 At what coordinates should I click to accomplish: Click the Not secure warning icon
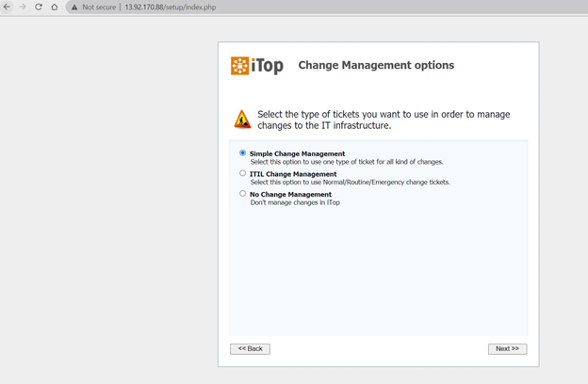pyautogui.click(x=74, y=7)
